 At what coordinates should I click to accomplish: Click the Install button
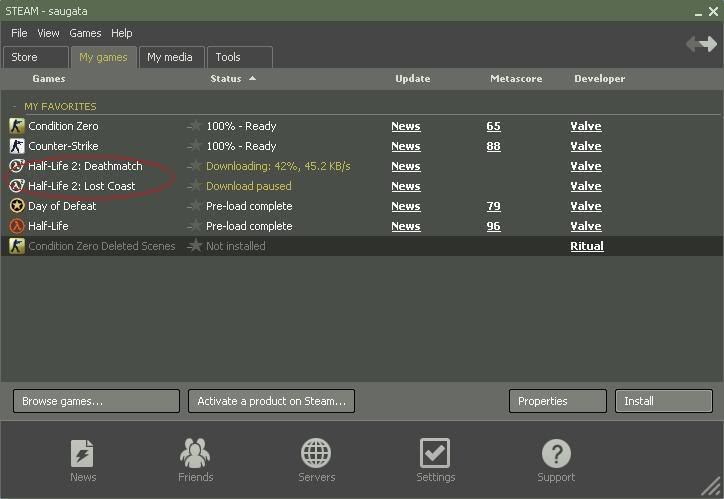(x=664, y=401)
